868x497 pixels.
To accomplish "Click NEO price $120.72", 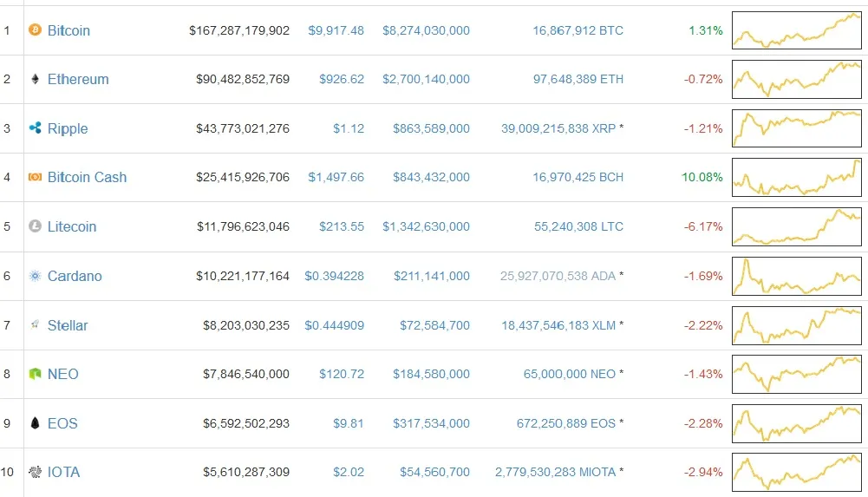I will tap(342, 374).
